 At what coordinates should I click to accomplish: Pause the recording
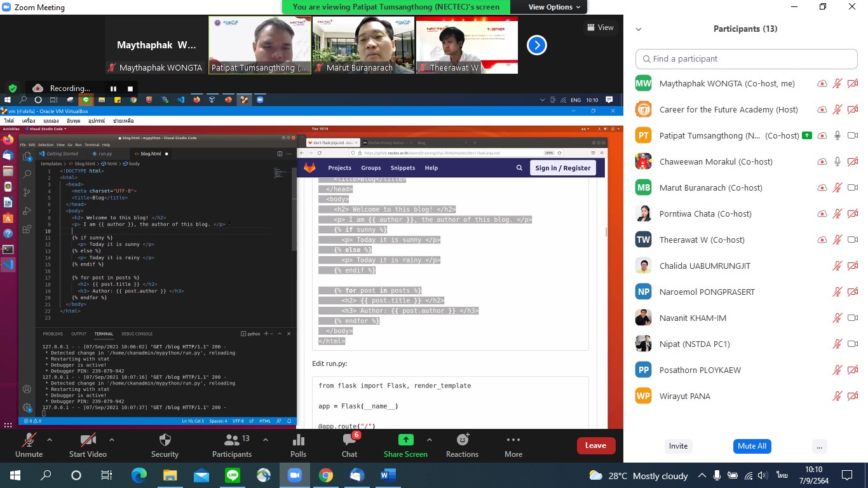(113, 88)
